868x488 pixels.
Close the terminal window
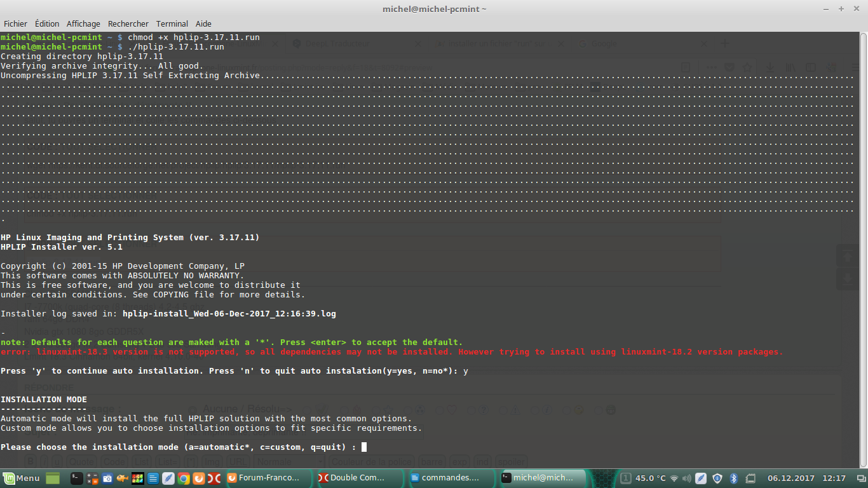(855, 9)
